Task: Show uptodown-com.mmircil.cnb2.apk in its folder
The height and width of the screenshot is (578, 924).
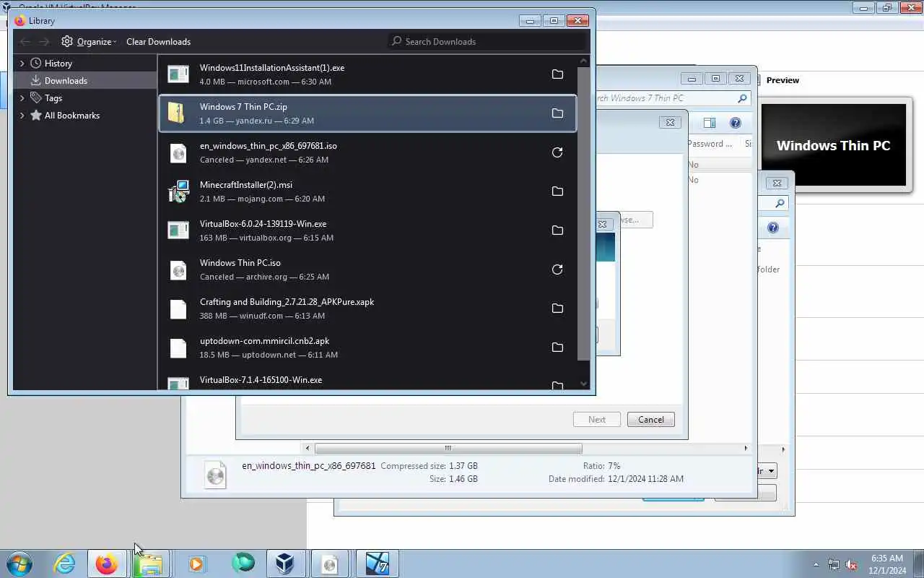Action: 557,348
